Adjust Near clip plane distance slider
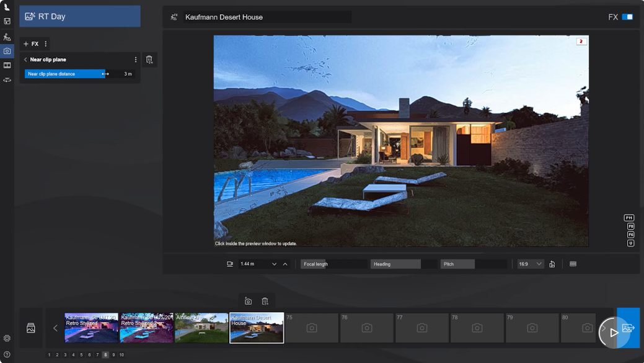644x363 pixels. click(66, 74)
